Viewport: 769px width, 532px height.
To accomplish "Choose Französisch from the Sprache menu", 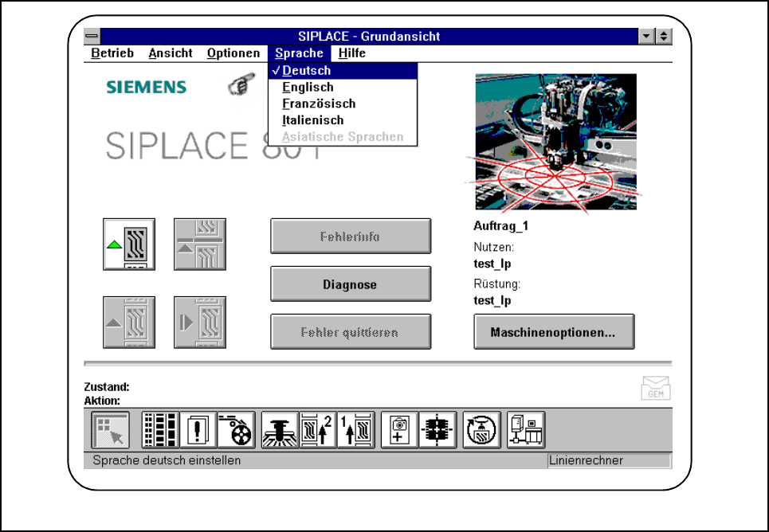I will (343, 104).
